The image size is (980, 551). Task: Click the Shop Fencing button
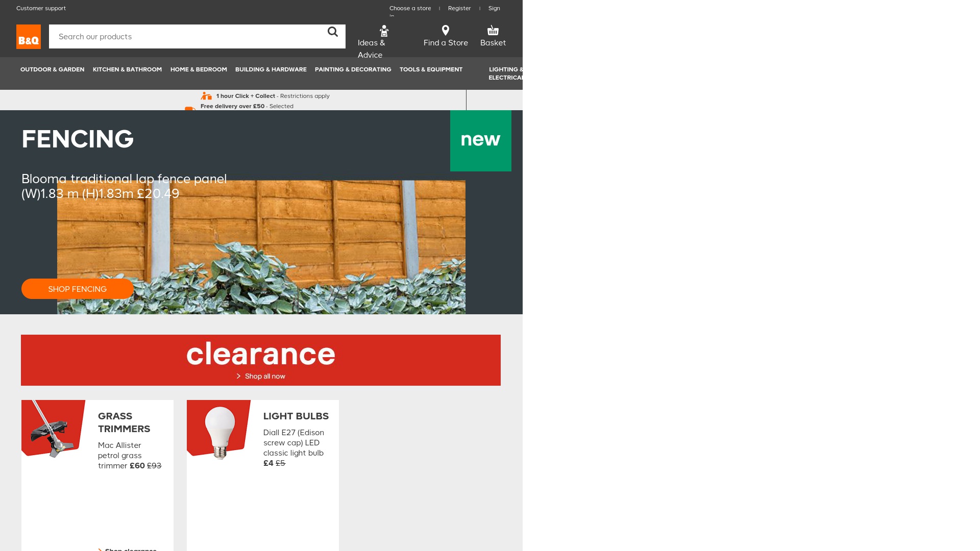click(78, 289)
